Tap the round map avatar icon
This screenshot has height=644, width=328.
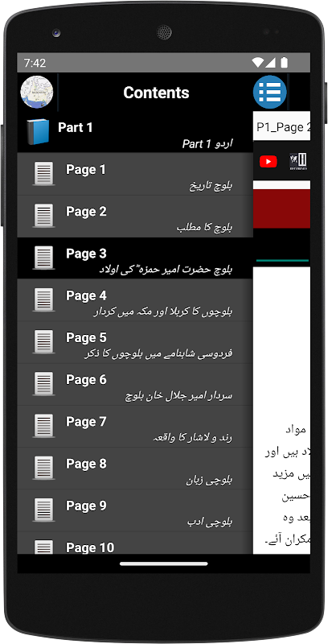click(x=37, y=93)
